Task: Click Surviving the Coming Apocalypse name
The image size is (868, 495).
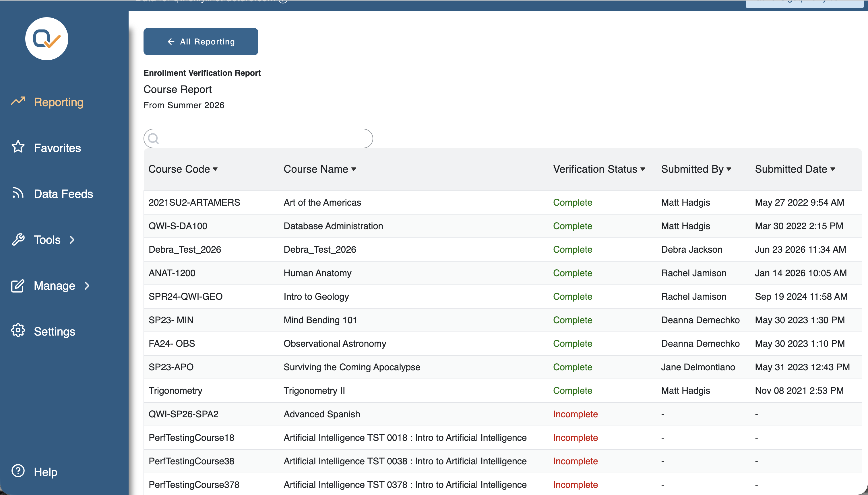Action: pyautogui.click(x=352, y=367)
